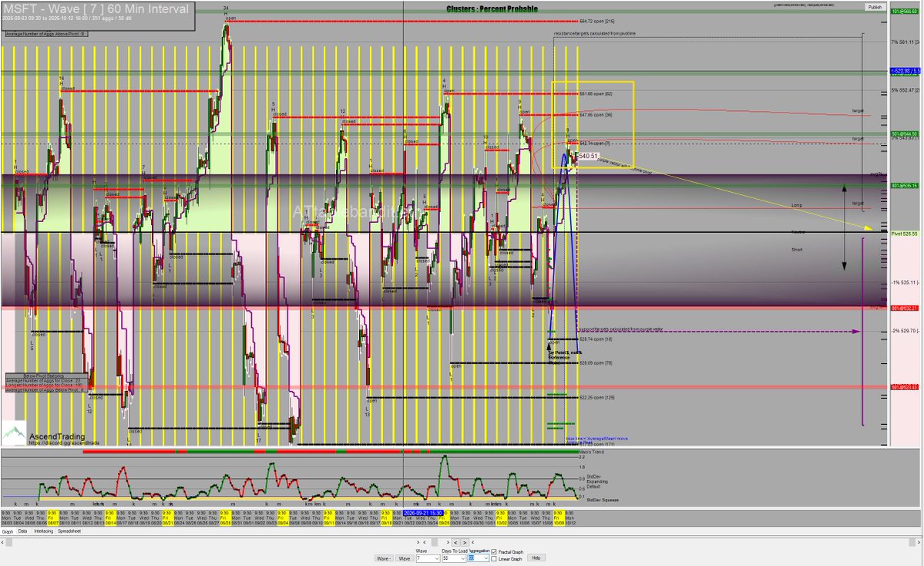The width and height of the screenshot is (924, 566).
Task: Select the '551.66 open [62]' label
Action: pos(596,94)
